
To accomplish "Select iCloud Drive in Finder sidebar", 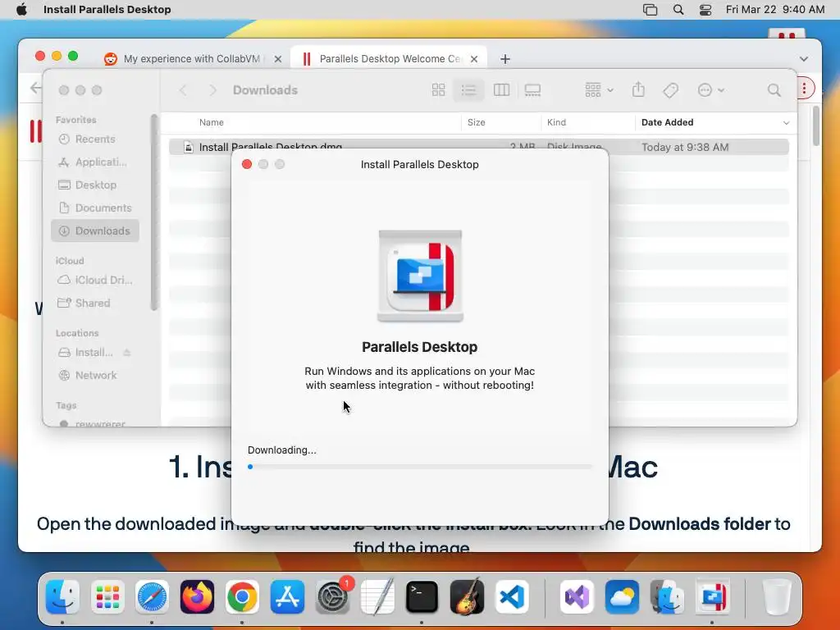I will pyautogui.click(x=95, y=281).
